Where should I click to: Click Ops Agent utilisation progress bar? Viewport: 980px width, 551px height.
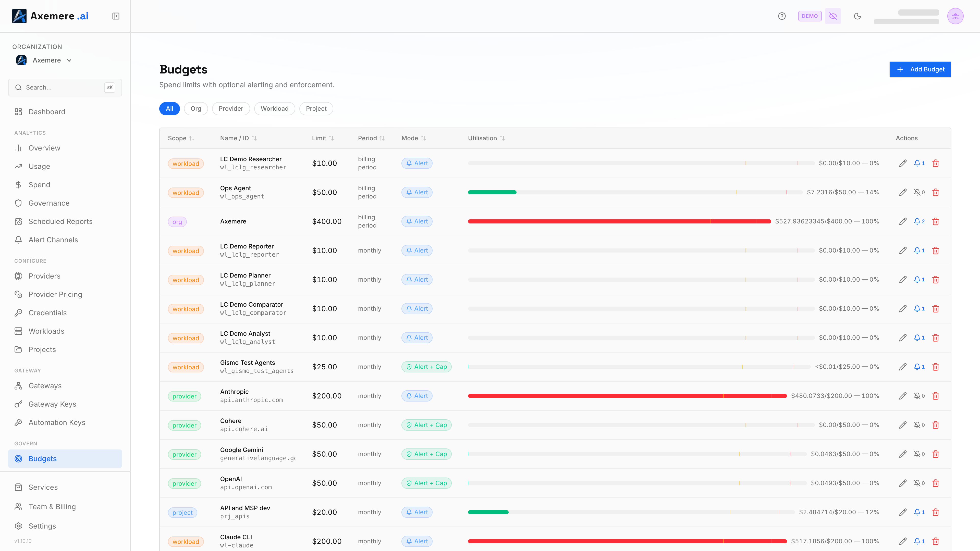click(x=635, y=192)
